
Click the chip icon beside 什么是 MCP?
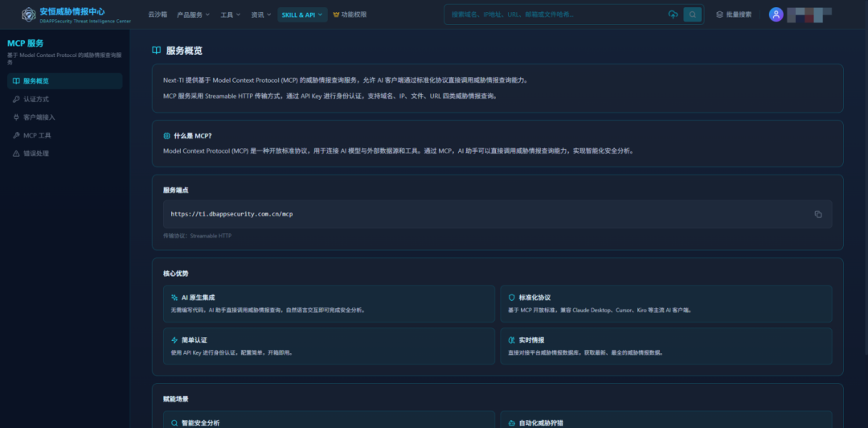tap(166, 136)
